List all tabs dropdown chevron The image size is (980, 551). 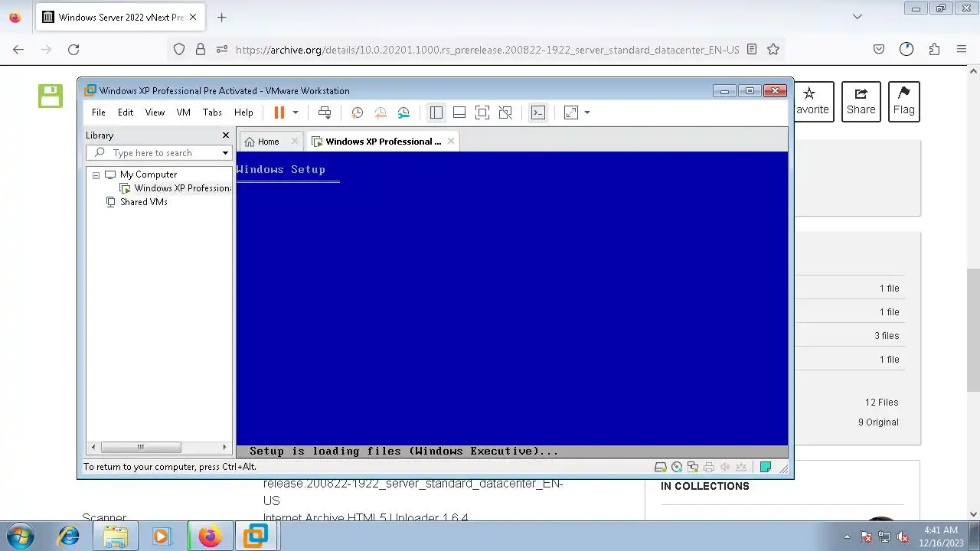coord(857,17)
